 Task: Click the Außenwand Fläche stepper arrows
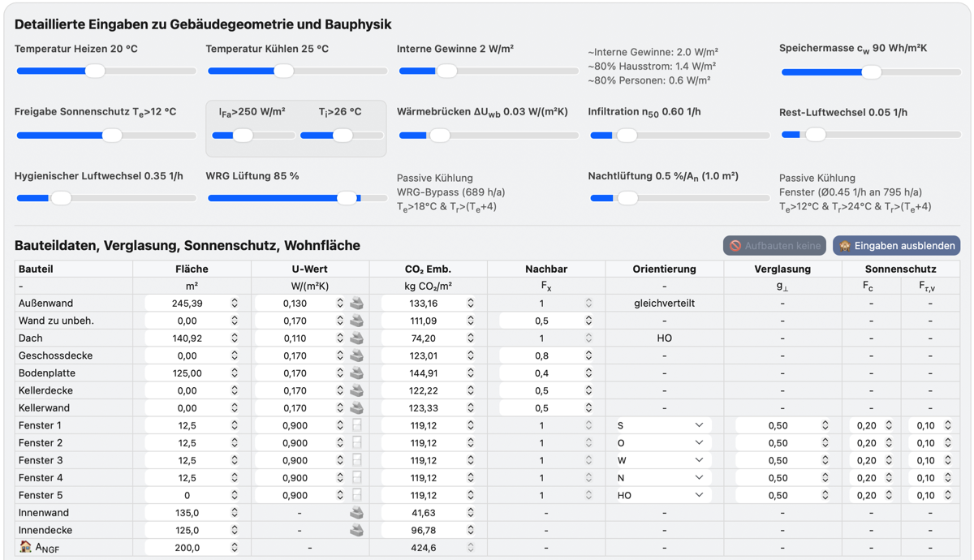[235, 304]
